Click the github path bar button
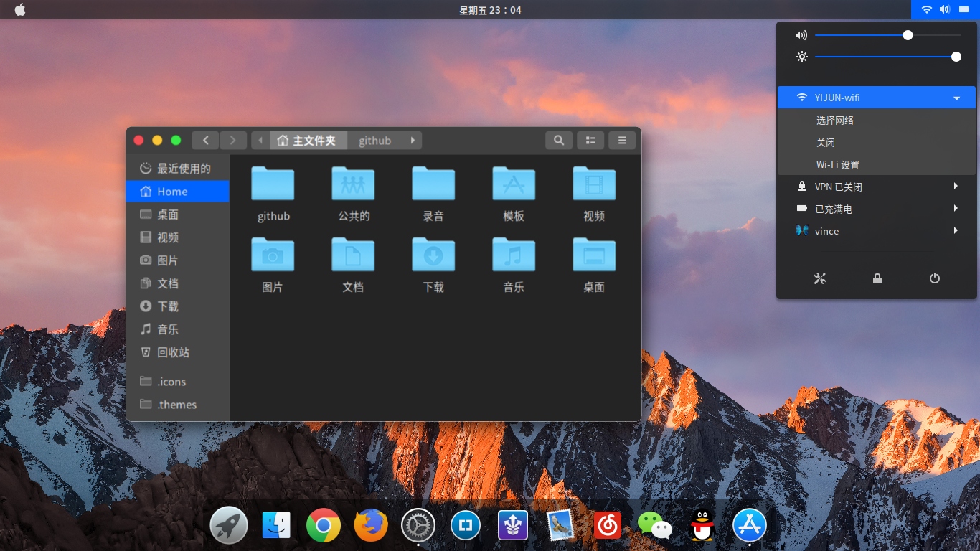 [375, 141]
